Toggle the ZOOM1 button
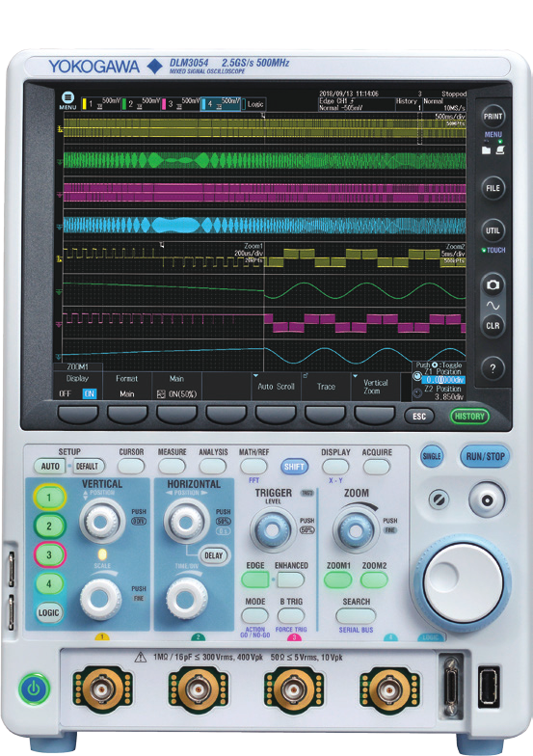The width and height of the screenshot is (533, 756). [338, 580]
